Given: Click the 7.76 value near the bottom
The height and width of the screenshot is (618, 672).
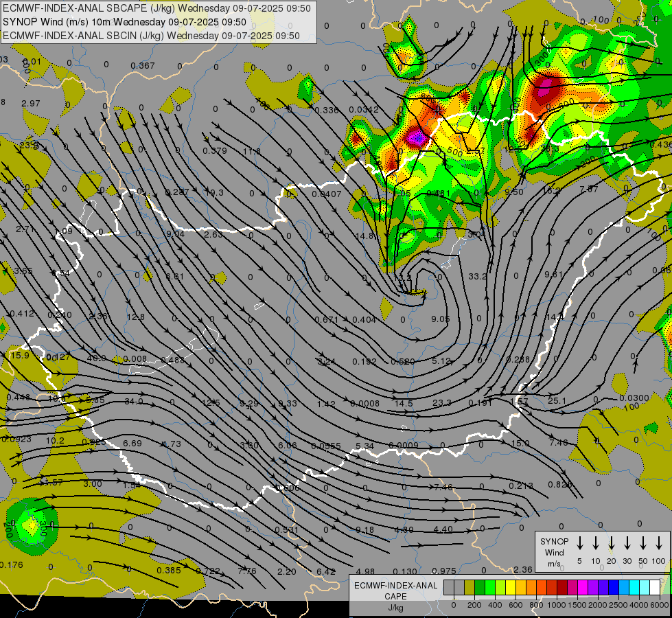Looking at the screenshot, I should (247, 571).
